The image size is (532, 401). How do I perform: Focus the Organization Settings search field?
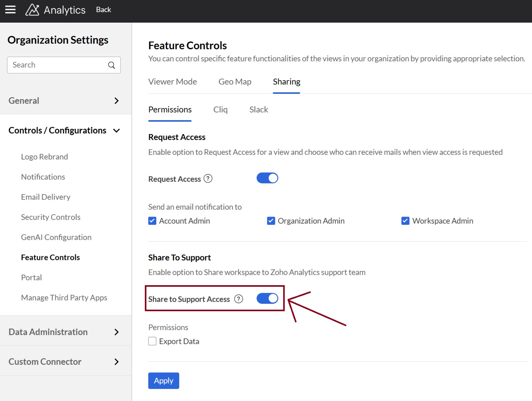pos(58,65)
